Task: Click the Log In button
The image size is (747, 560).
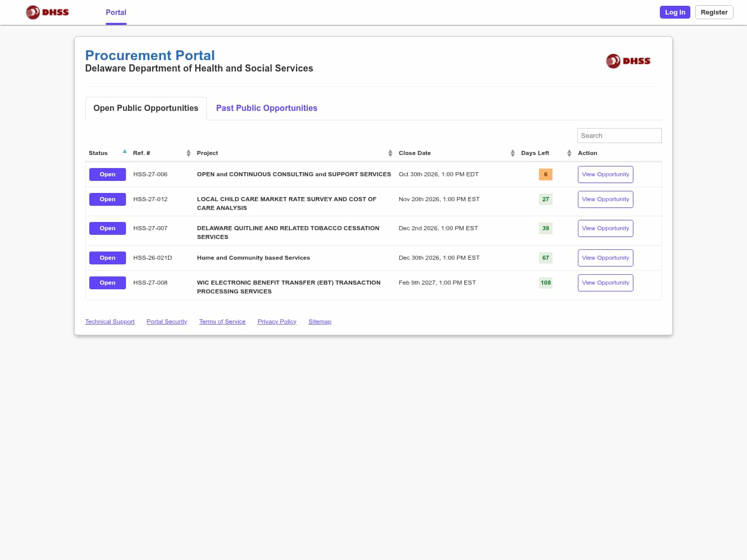Action: [675, 12]
